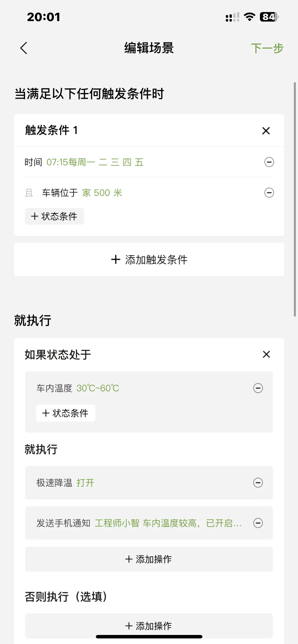298x644 pixels.
Task: Add a state condition under trigger 1
Action: click(x=54, y=216)
